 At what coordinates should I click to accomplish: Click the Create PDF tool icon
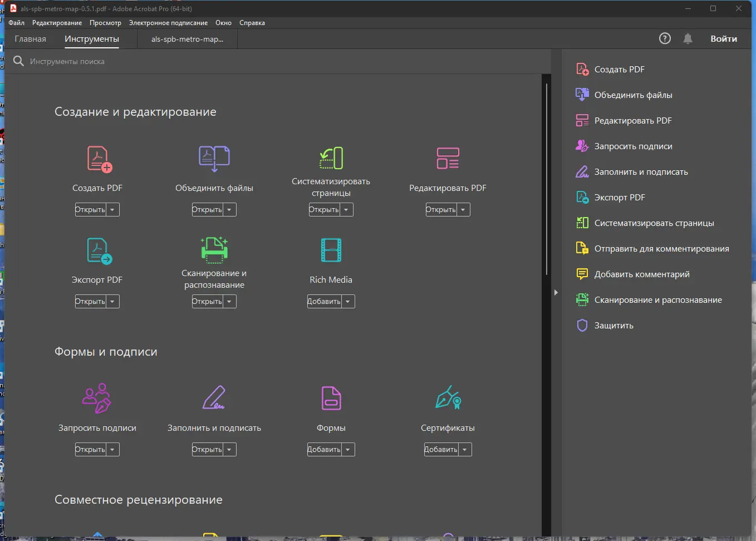point(100,159)
